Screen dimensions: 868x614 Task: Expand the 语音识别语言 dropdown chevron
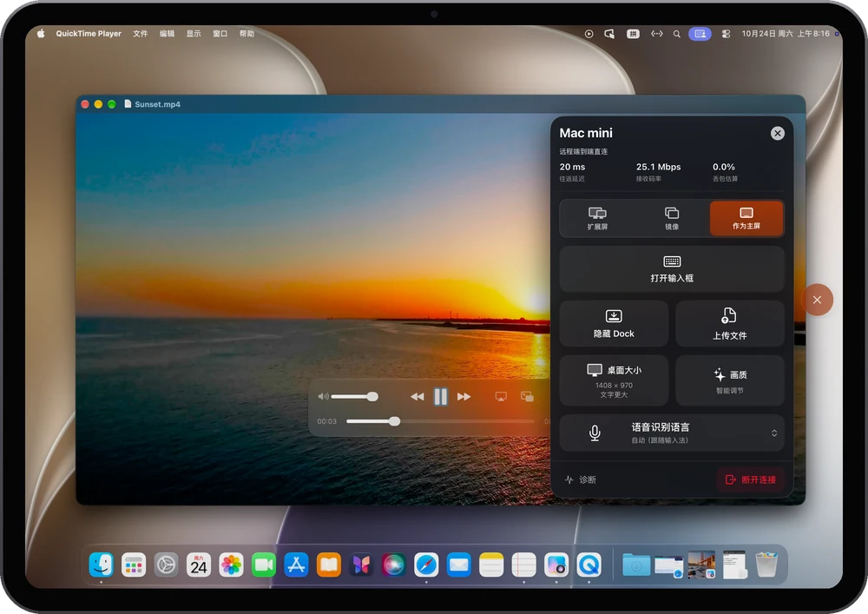(x=774, y=433)
